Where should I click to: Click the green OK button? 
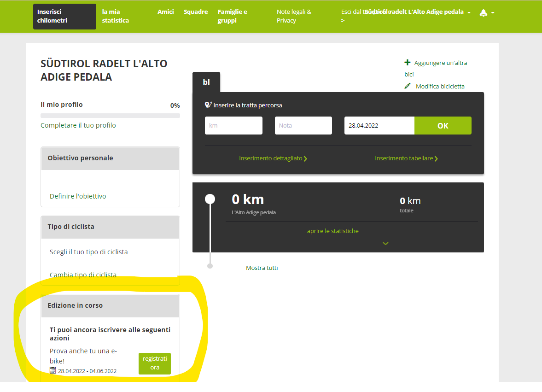click(x=443, y=125)
